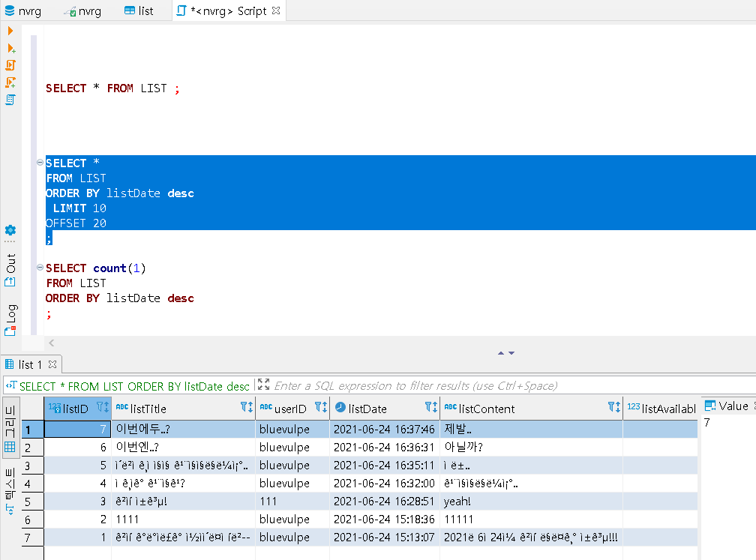Screen dimensions: 756x560
Task: Select row number 7 header
Action: point(32,538)
